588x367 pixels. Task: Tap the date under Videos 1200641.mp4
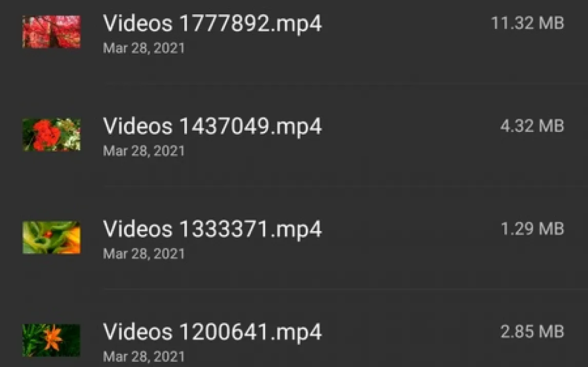(x=144, y=356)
